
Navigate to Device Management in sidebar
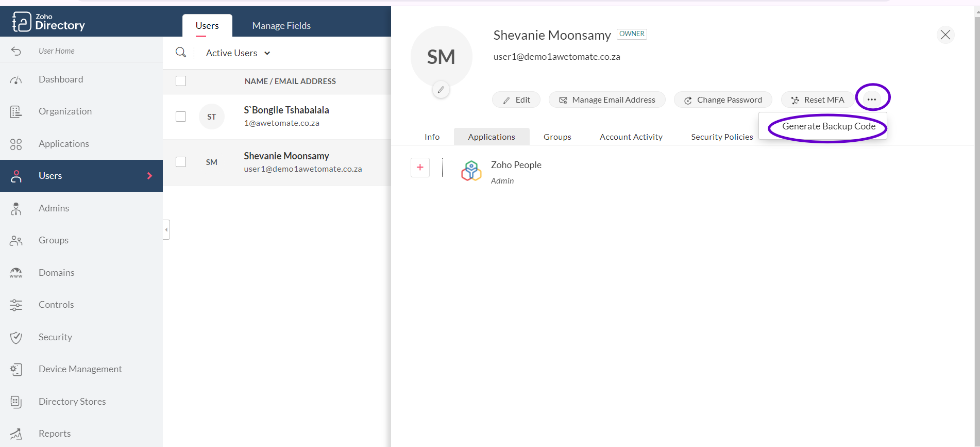pos(81,369)
